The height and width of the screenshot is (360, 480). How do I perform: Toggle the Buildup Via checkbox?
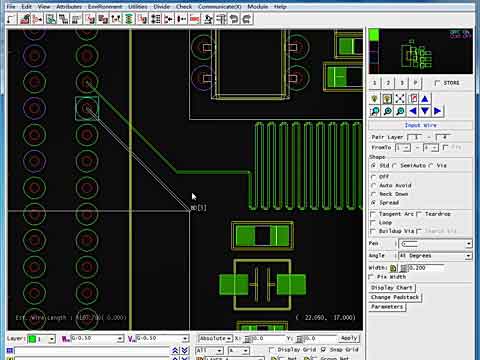tap(373, 231)
